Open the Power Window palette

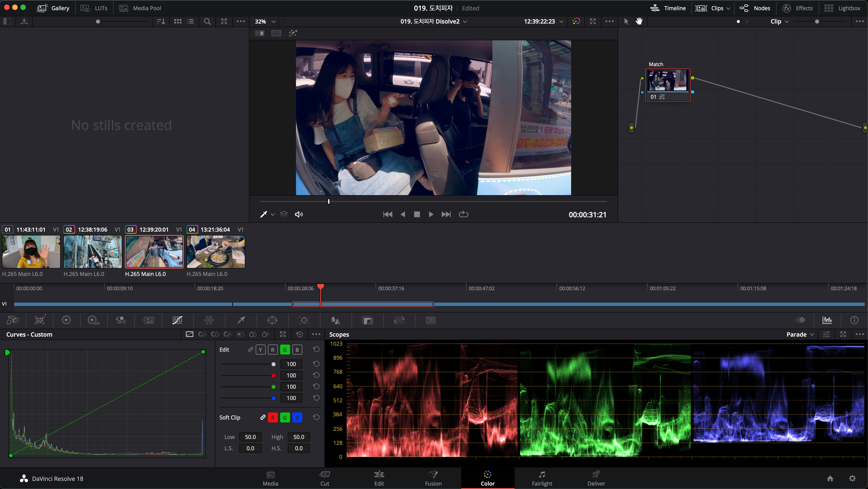(x=272, y=320)
